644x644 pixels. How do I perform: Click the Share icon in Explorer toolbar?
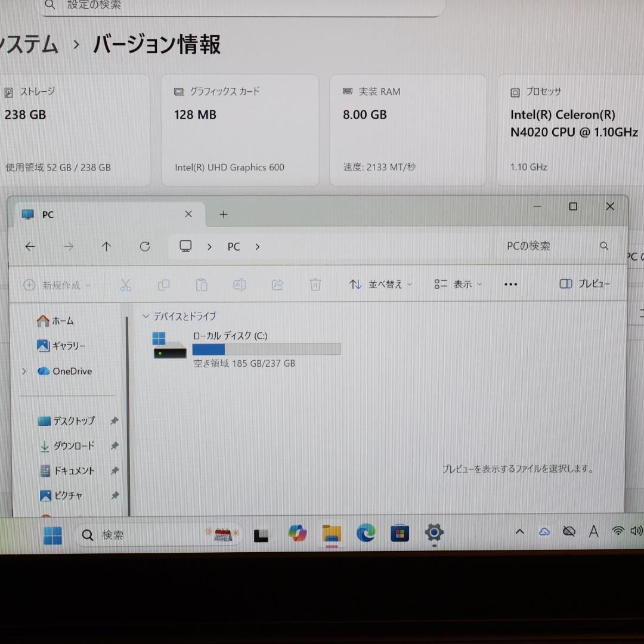[x=277, y=284]
